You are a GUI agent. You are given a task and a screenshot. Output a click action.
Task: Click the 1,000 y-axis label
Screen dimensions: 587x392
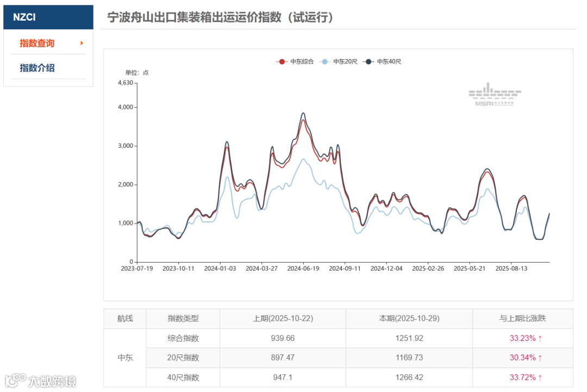tap(126, 223)
